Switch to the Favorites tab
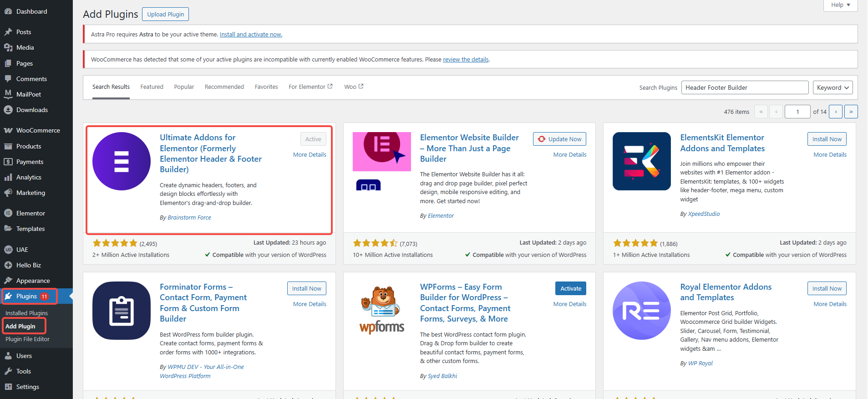This screenshot has height=399, width=868. tap(266, 87)
